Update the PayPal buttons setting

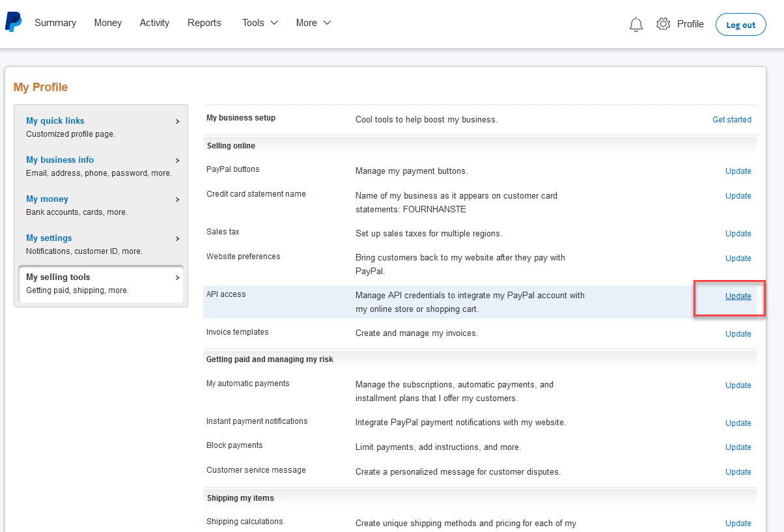pyautogui.click(x=738, y=171)
